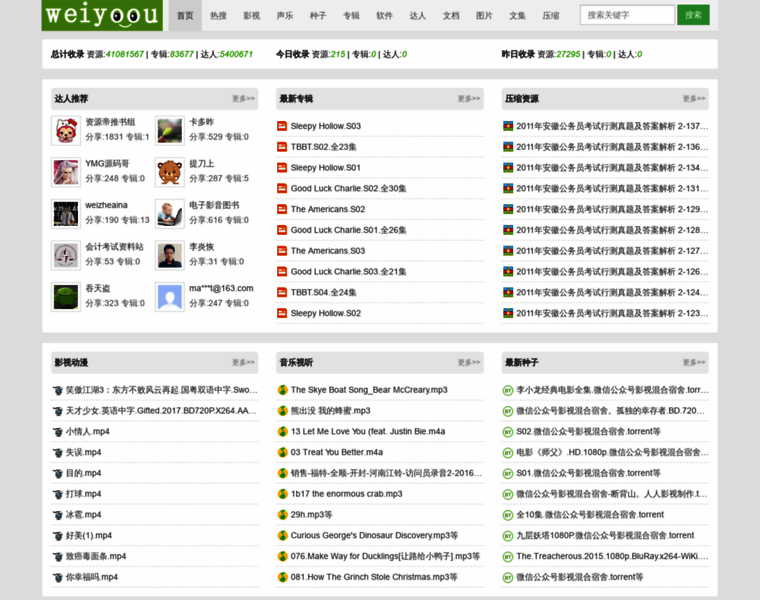
Task: Open the 种子 navigation tab
Action: tap(318, 16)
